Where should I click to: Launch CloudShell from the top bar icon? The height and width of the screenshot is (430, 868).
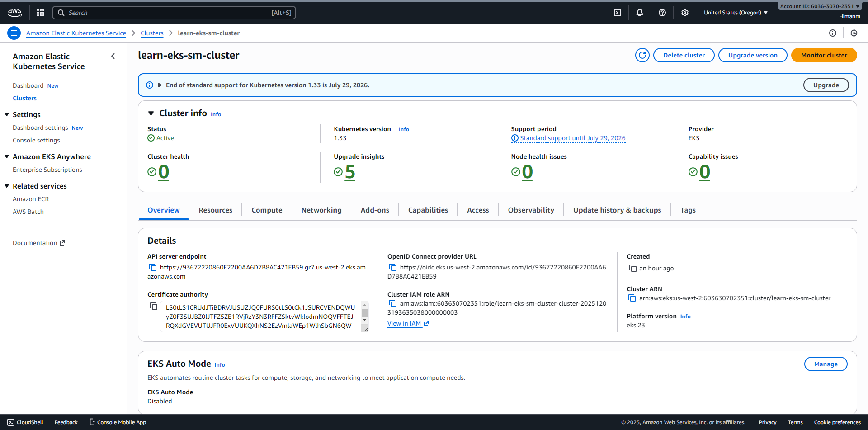(x=618, y=13)
